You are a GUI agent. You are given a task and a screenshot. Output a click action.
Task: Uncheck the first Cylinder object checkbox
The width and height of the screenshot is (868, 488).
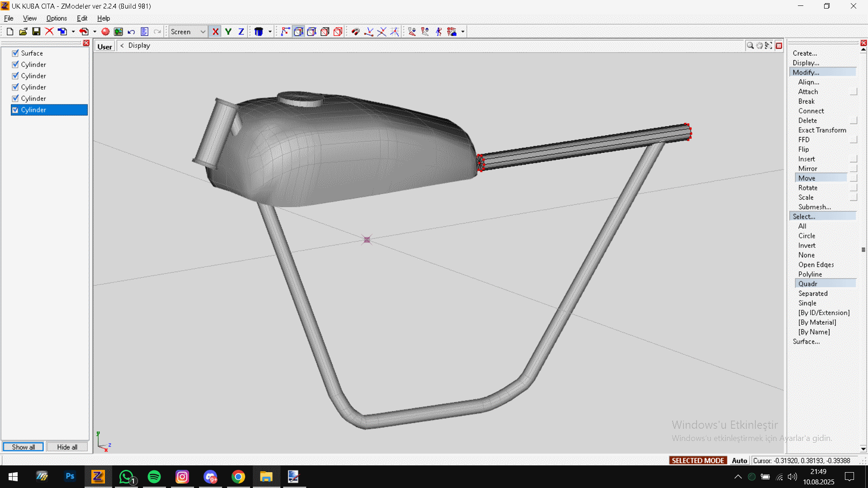[15, 65]
